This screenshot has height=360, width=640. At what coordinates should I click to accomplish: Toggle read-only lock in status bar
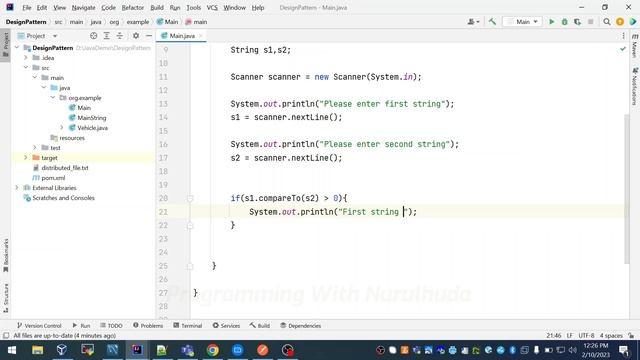[631, 336]
